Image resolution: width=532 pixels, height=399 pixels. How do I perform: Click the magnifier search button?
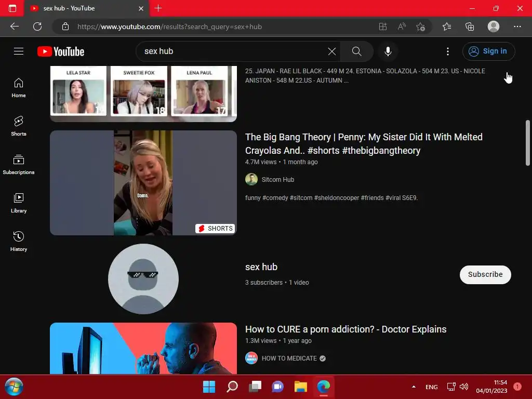click(356, 51)
